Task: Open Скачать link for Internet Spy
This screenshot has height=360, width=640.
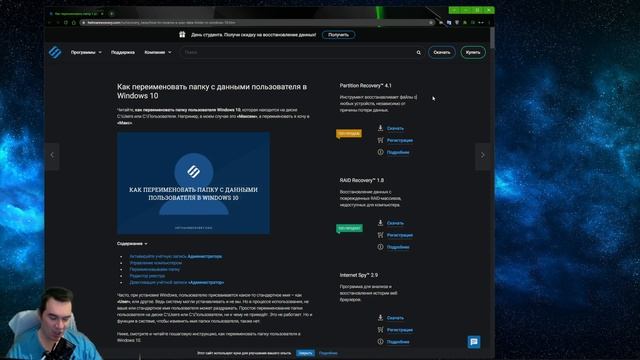Action: click(395, 318)
